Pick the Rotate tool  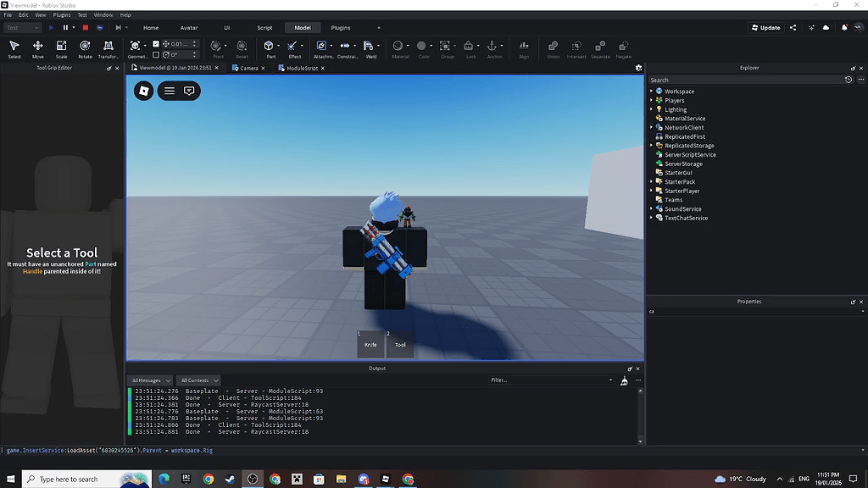coord(85,49)
